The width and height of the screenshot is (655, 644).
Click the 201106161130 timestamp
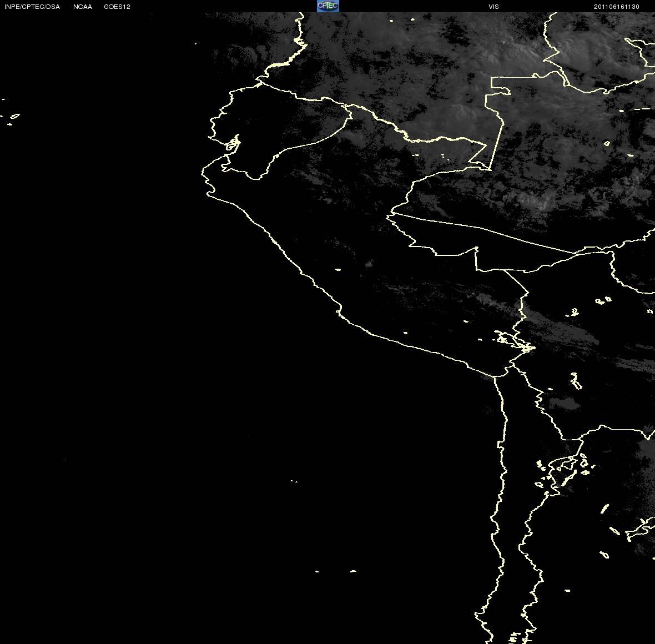[x=617, y=7]
